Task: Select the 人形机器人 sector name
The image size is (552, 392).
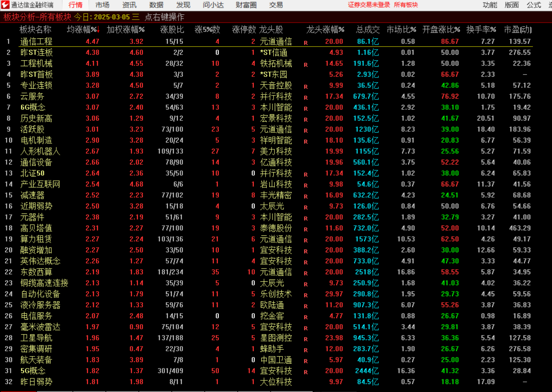Action: (x=40, y=151)
